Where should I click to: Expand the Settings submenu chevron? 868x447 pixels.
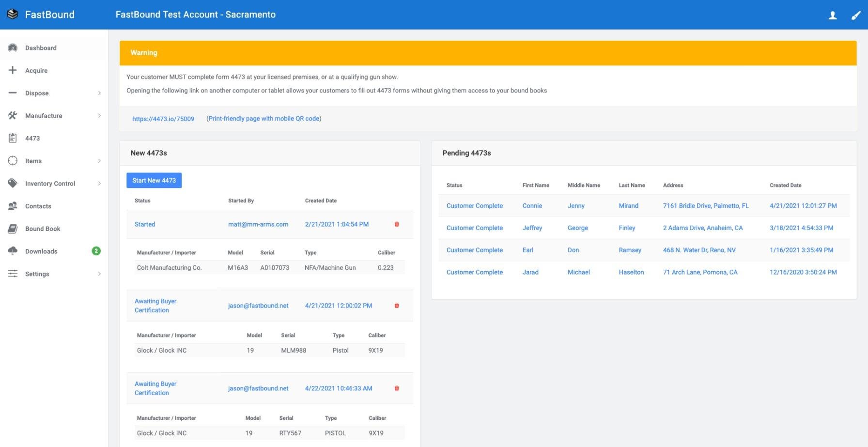click(99, 274)
